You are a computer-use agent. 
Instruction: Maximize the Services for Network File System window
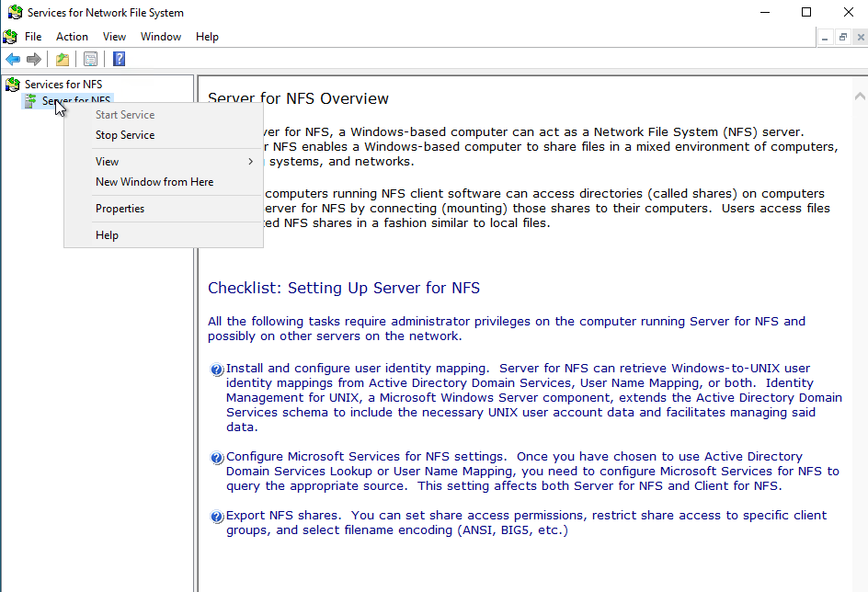806,12
